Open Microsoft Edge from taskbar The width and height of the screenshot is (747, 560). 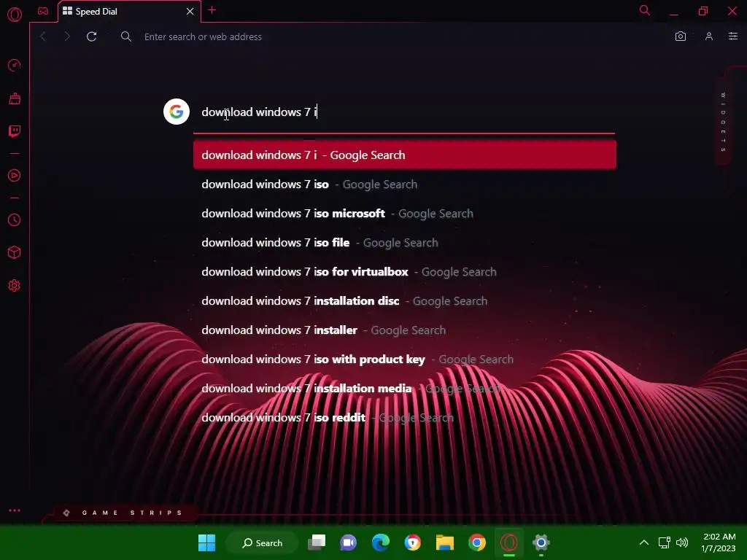coord(381,542)
